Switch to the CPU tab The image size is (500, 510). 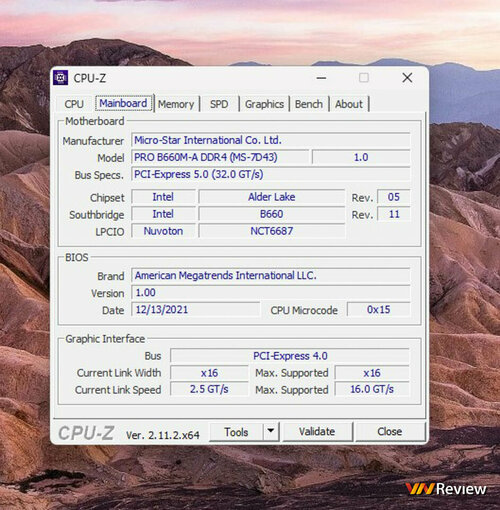click(x=74, y=104)
